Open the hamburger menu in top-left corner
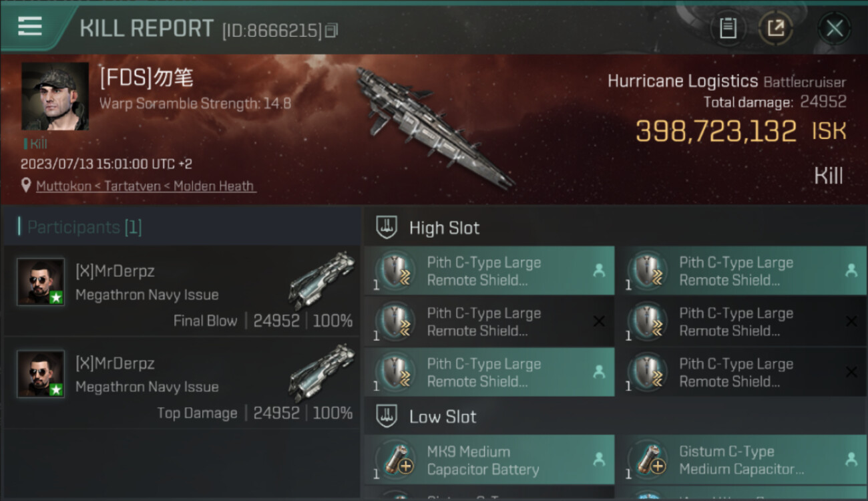Screen dimensions: 868x501 pos(30,26)
